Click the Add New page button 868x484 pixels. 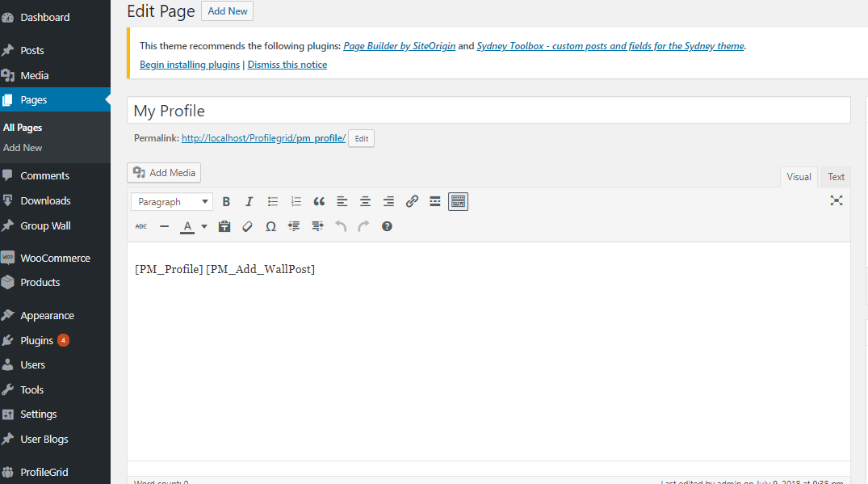[x=227, y=11]
